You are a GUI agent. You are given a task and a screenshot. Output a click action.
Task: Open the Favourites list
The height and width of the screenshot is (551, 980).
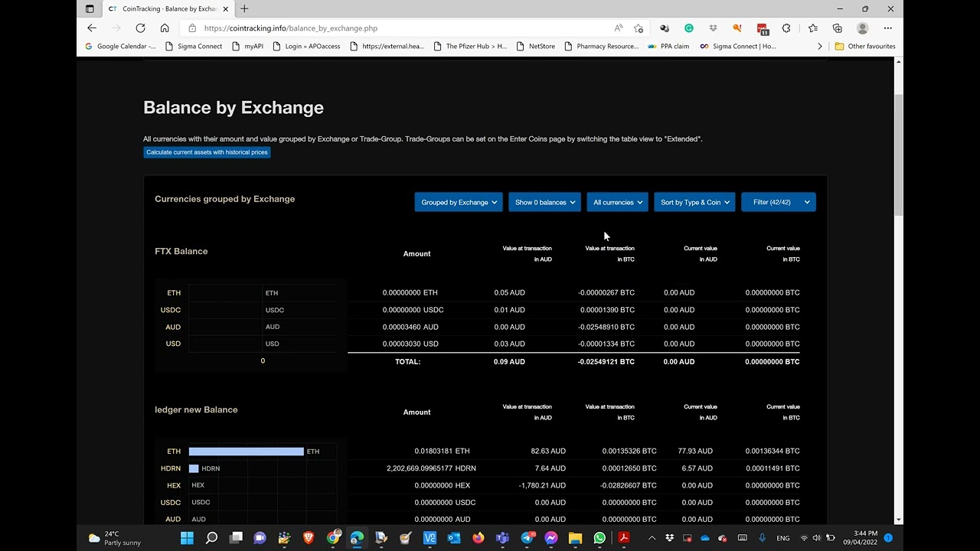[x=813, y=28]
